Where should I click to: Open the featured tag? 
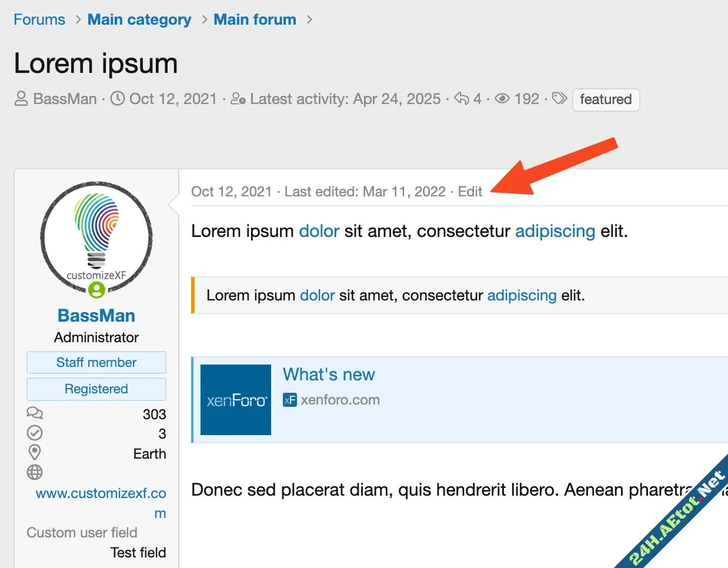pos(605,99)
